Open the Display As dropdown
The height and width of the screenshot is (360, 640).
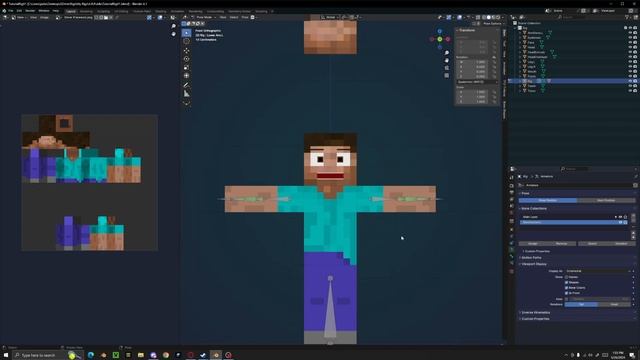coord(598,271)
